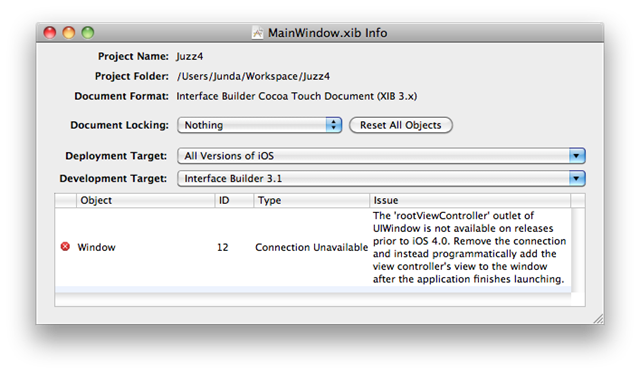Click the xib document icon in title bar
Viewport: 640px width, 374px height.
coord(257,33)
